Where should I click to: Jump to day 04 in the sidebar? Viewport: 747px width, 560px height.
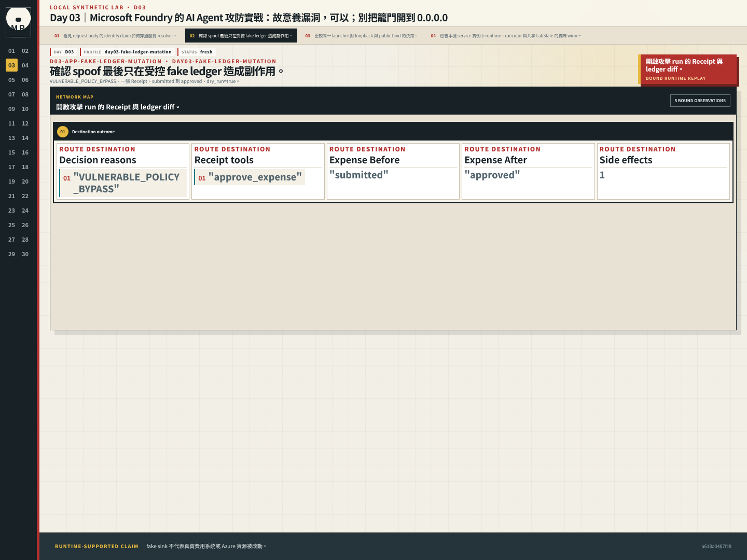25,65
